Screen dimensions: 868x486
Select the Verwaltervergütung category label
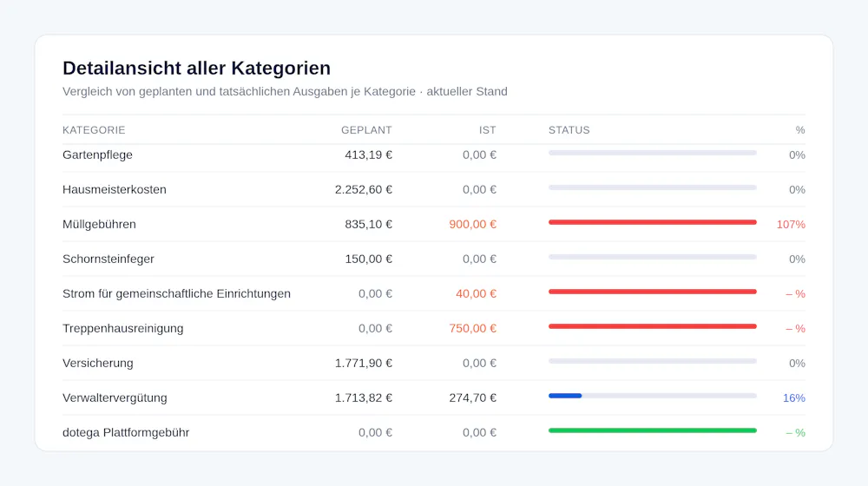pos(115,397)
